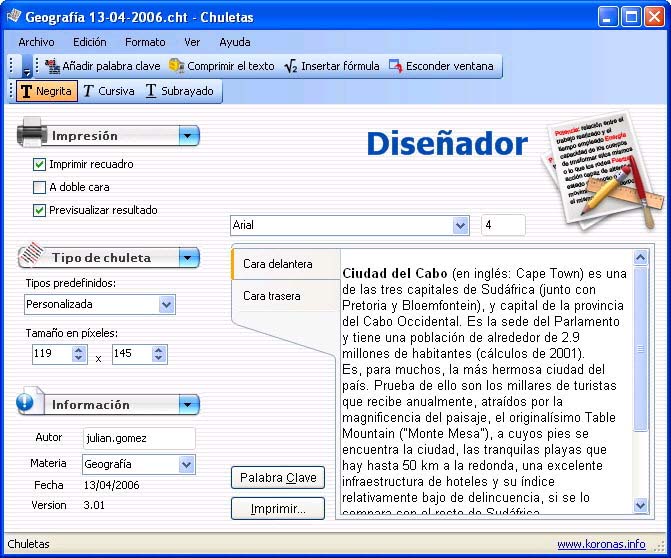Viewport: 671px width, 558px height.
Task: Click the Añadir palabra clave label
Action: [111, 66]
